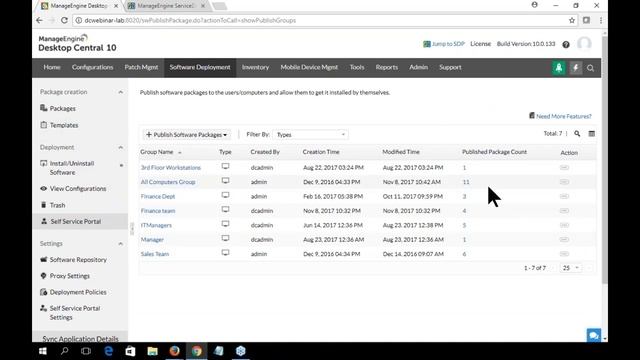Open Trash in the sidebar

click(57, 205)
